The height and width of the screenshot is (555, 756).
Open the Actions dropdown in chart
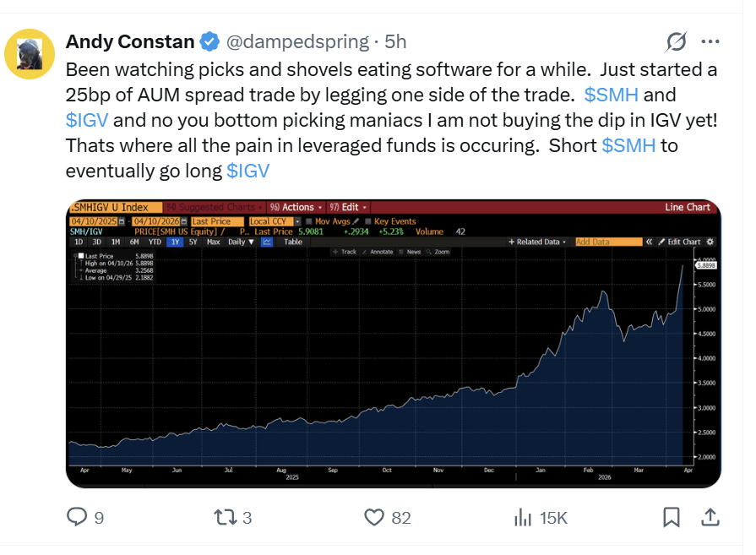point(293,207)
